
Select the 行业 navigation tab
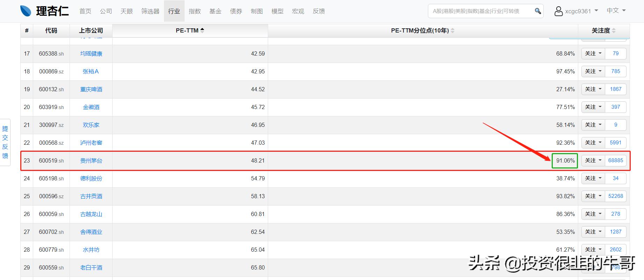(174, 11)
